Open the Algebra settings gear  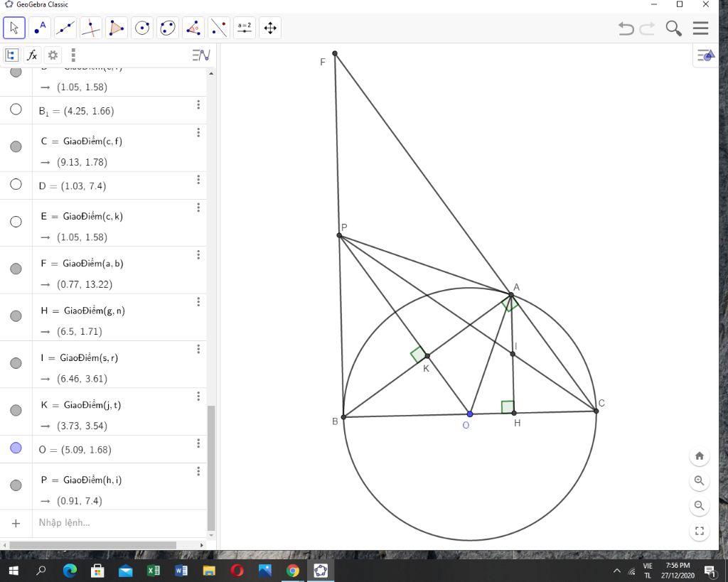53,55
